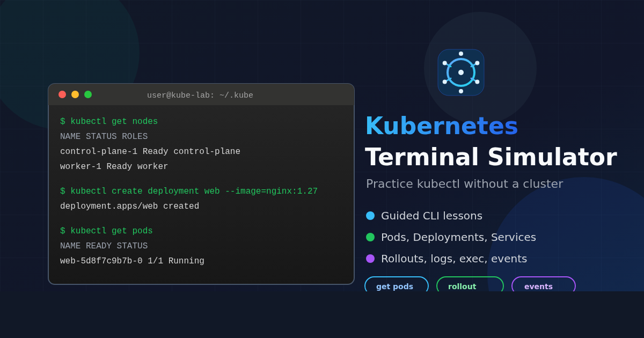Click the Kubernetes helm wheel logo

coord(461,72)
